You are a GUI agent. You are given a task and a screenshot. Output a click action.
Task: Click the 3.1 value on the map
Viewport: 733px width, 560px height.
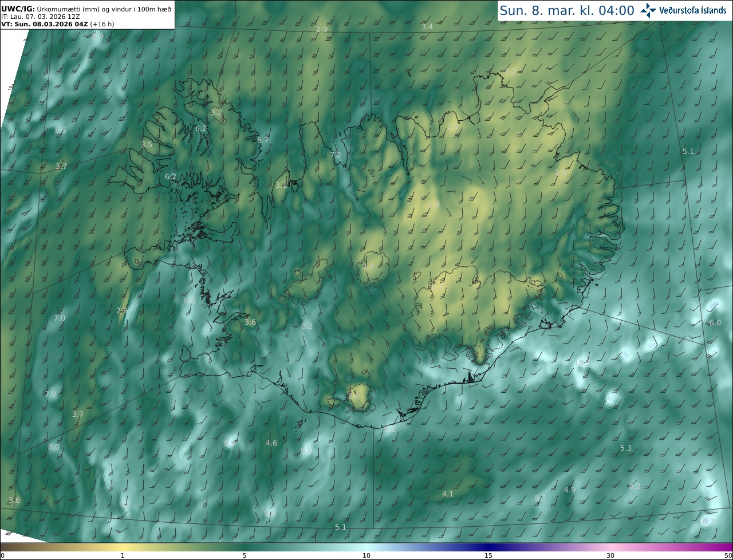281,185
